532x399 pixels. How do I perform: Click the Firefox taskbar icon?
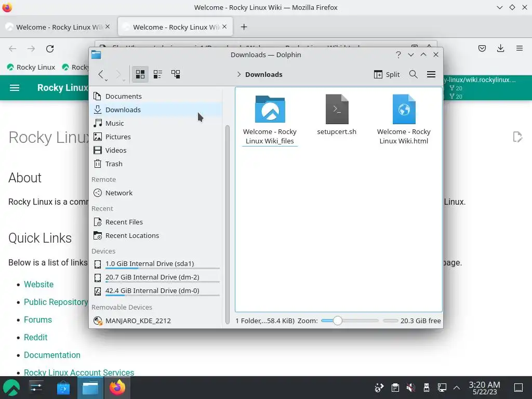117,388
